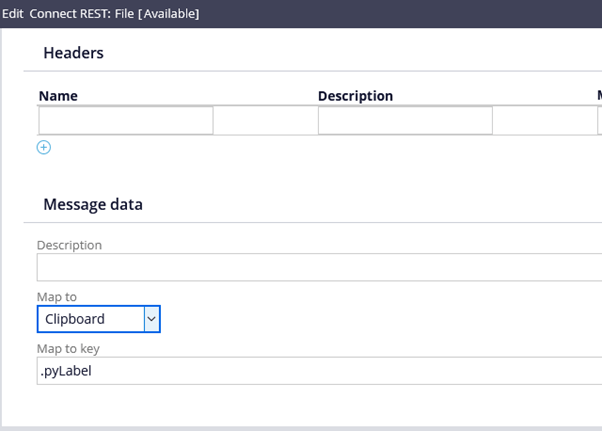Add a new header row with plus icon
The image size is (602, 431).
click(x=44, y=147)
